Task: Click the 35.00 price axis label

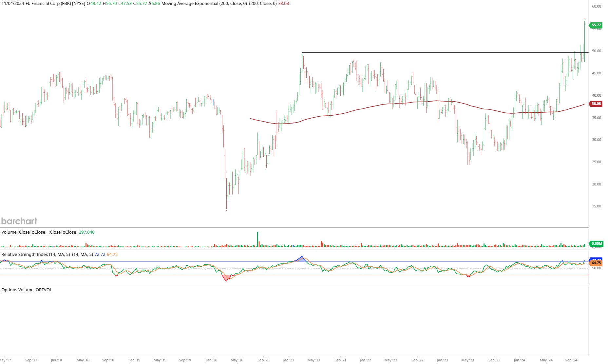Action: click(x=597, y=118)
